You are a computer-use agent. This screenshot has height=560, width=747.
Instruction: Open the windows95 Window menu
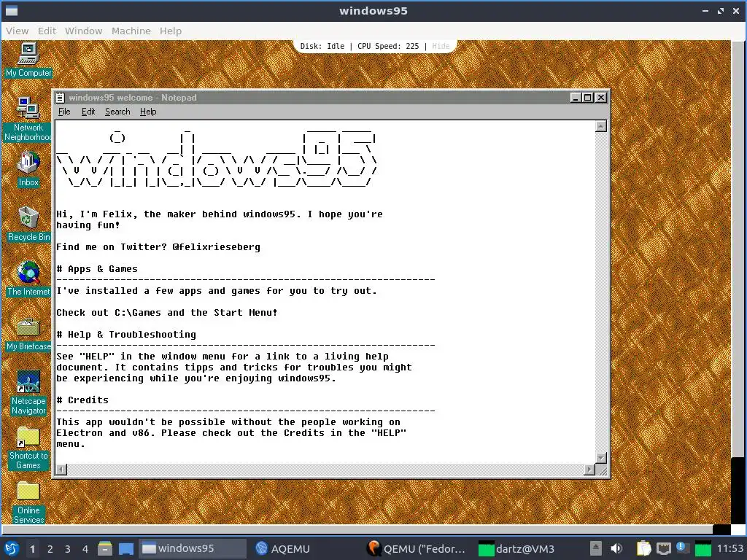point(83,31)
